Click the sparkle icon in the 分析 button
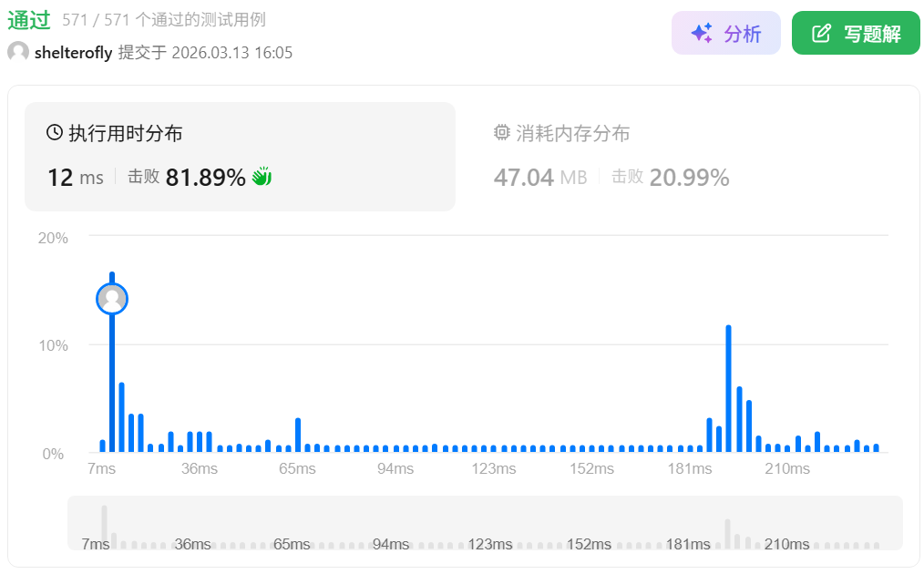Viewport: 924px width, 574px height. 701,34
